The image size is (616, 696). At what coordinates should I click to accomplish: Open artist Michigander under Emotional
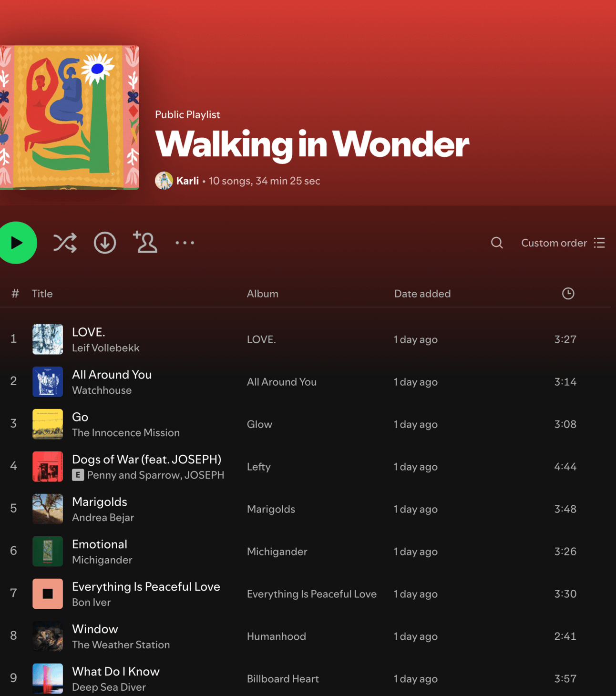[102, 560]
